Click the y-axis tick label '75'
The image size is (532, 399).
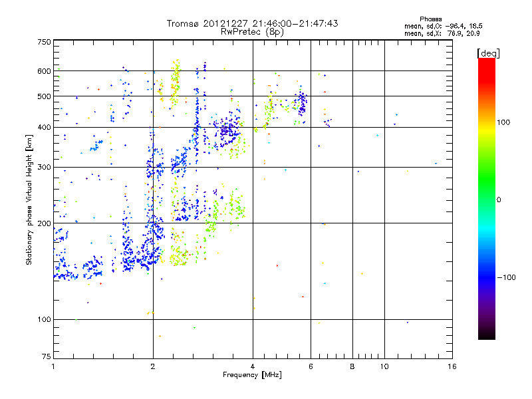click(47, 356)
